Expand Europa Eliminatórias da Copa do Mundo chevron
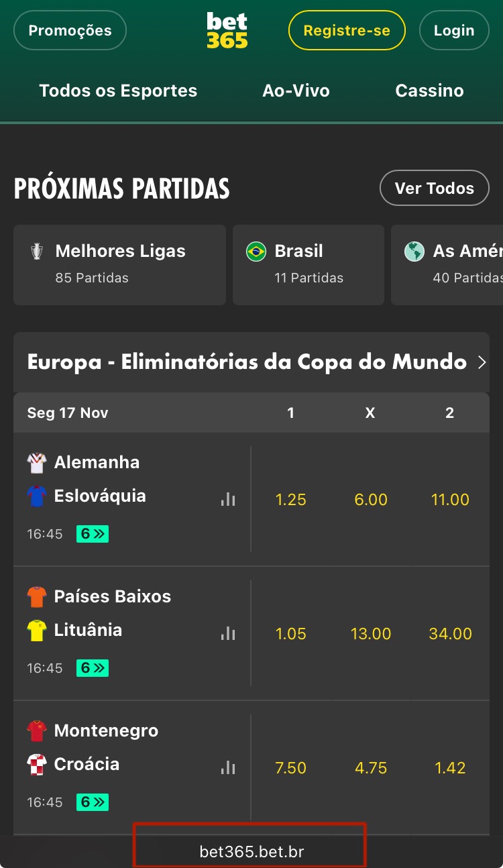This screenshot has width=503, height=868. 481,363
